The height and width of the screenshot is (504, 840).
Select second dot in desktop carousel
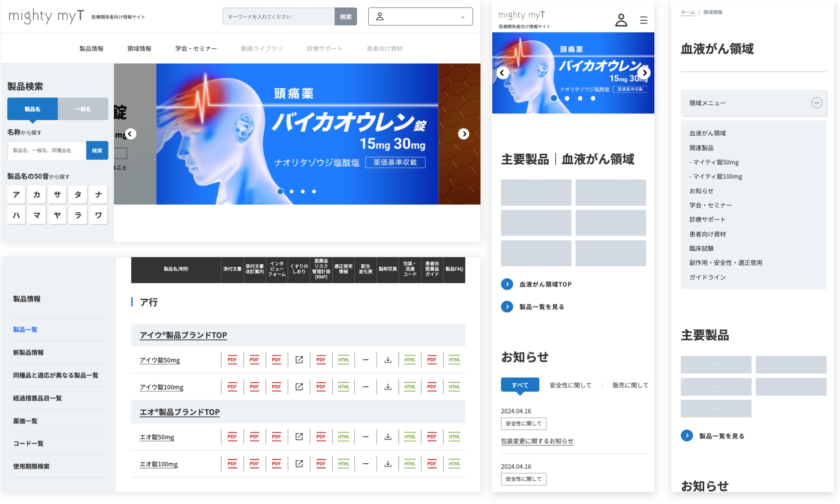click(x=291, y=192)
